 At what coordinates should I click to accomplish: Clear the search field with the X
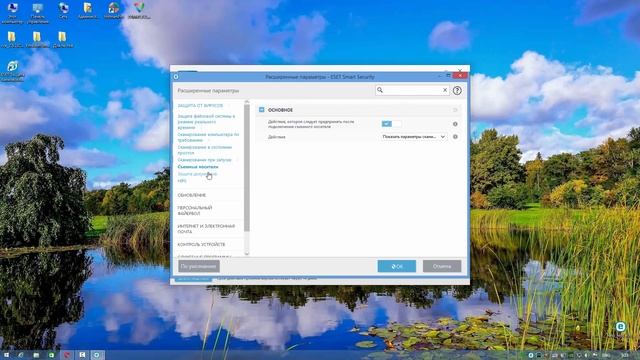click(445, 90)
